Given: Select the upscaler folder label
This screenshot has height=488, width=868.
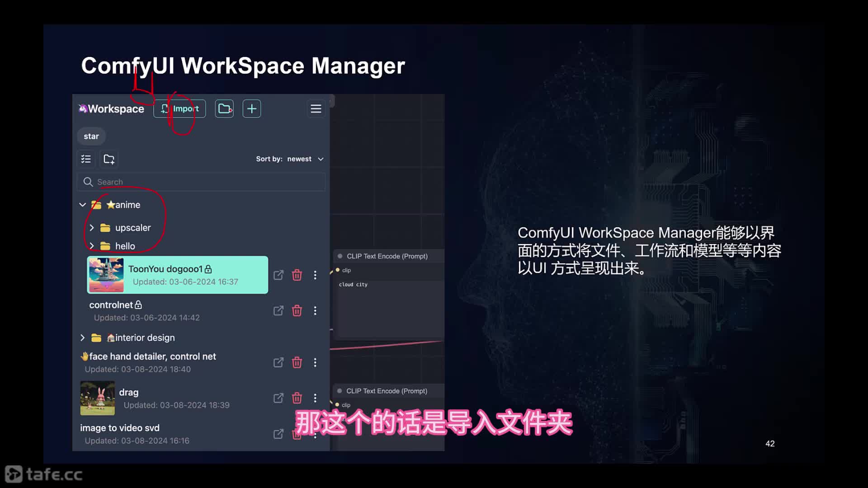Looking at the screenshot, I should click(x=133, y=228).
